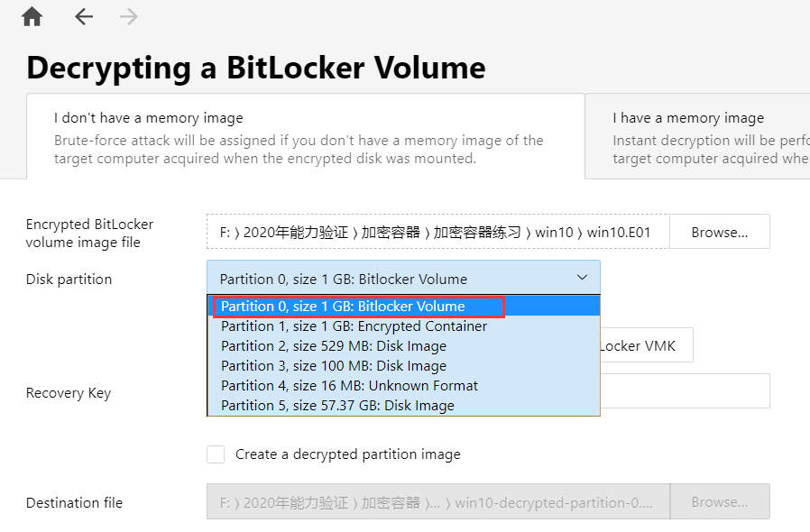The width and height of the screenshot is (810, 532).
Task: Select Partition 5, size 57.37 GB
Action: point(337,406)
